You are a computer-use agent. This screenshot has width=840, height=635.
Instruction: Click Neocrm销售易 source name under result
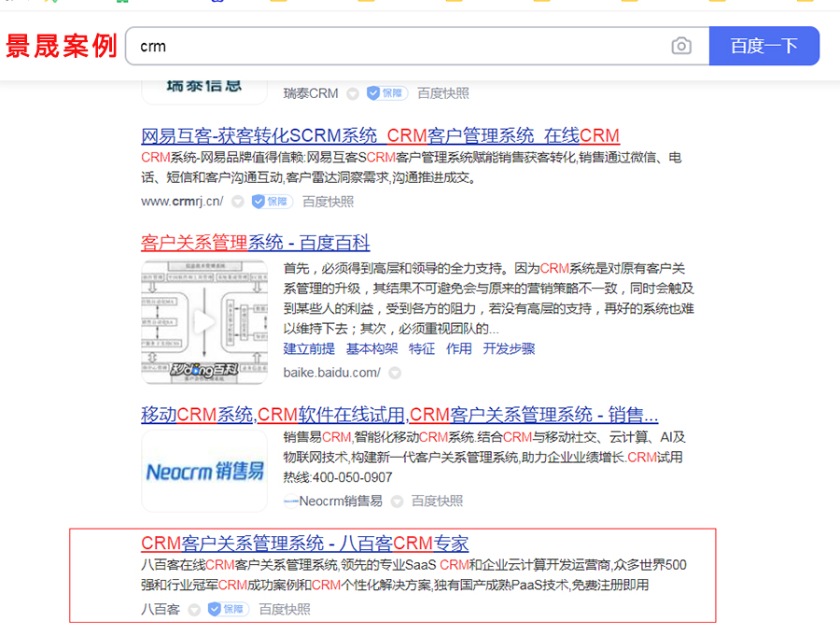(341, 501)
